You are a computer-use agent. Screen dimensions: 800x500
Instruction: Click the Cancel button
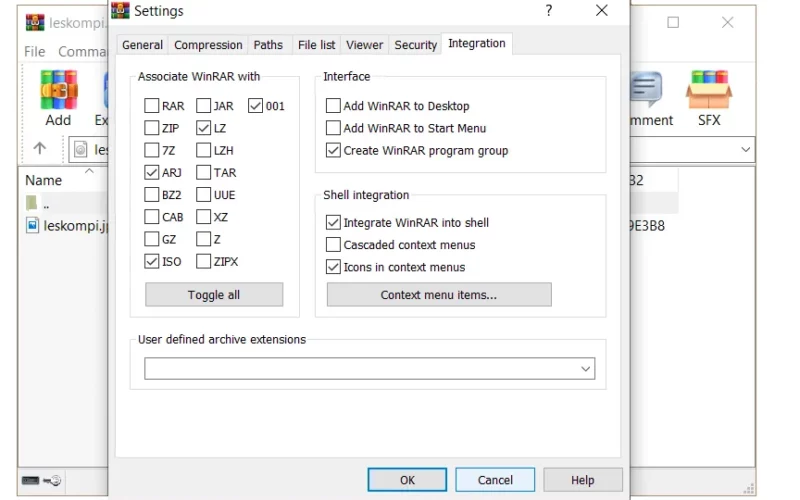495,480
